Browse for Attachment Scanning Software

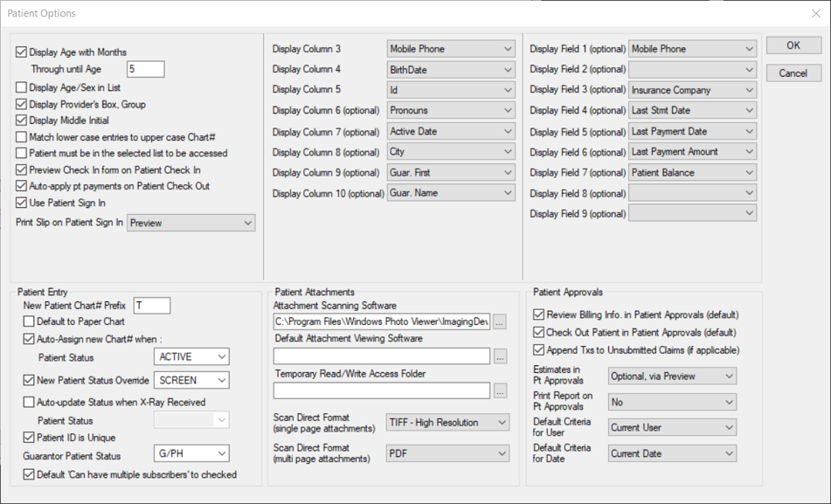pos(499,321)
